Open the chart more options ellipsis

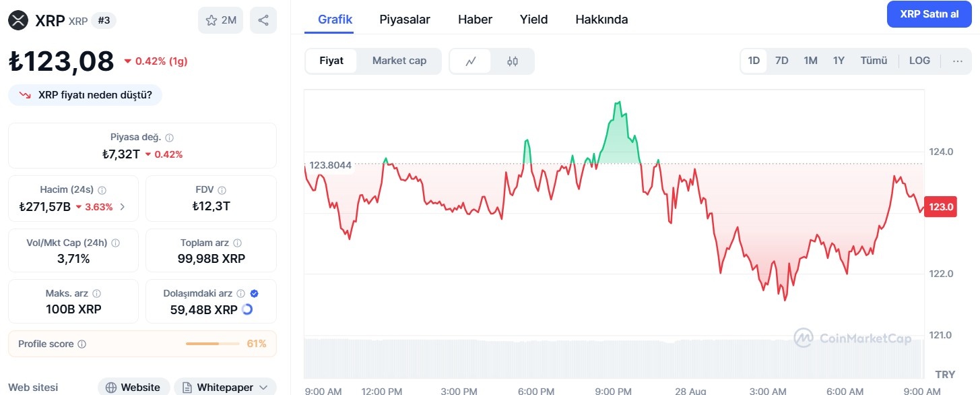tap(958, 61)
